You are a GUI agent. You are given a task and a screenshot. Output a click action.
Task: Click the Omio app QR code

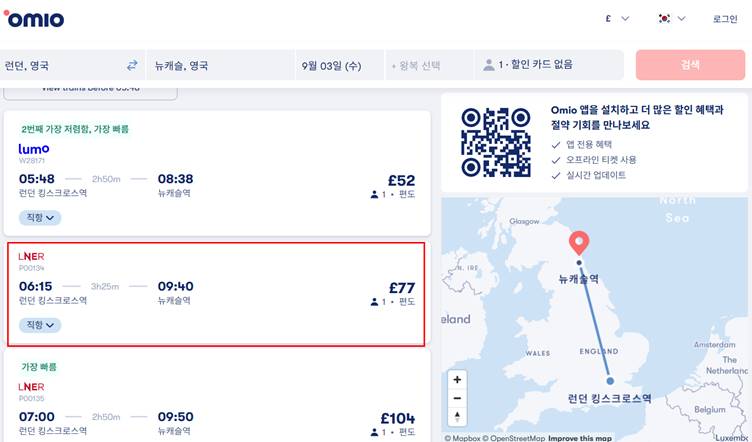[496, 142]
